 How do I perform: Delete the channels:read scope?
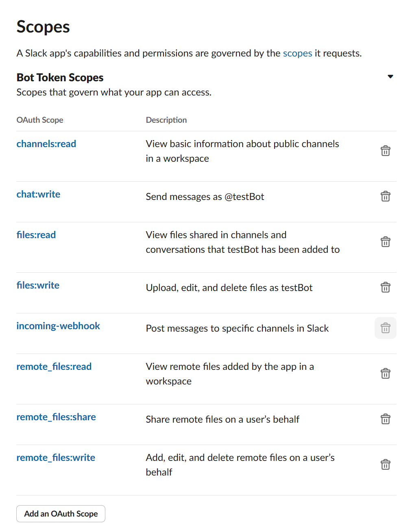[385, 151]
